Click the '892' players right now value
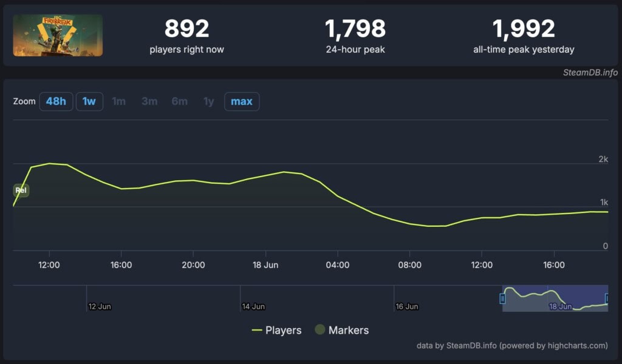The width and height of the screenshot is (622, 364). (187, 29)
